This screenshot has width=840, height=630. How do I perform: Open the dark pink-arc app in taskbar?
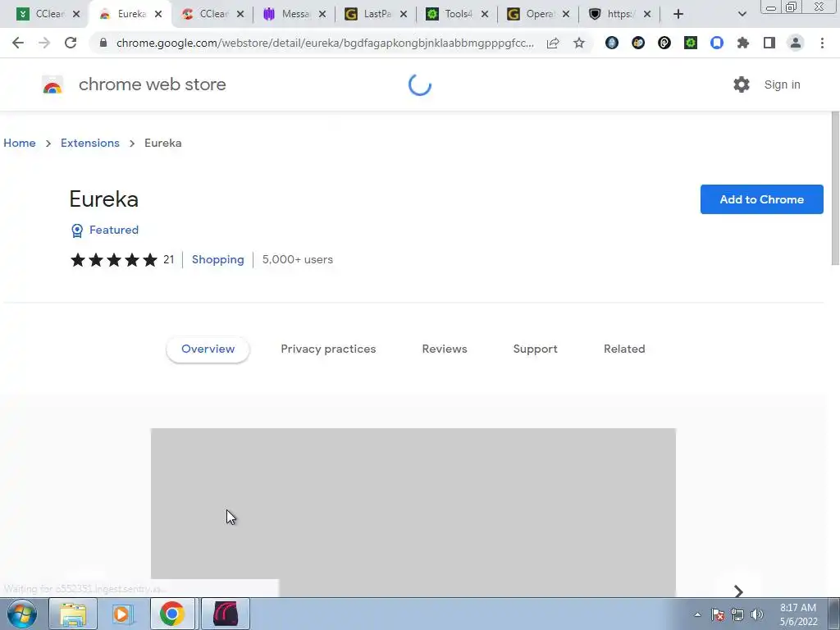click(226, 614)
